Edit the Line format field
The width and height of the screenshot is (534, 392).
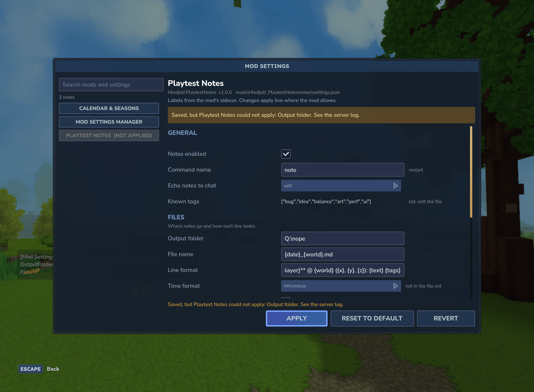click(x=343, y=270)
